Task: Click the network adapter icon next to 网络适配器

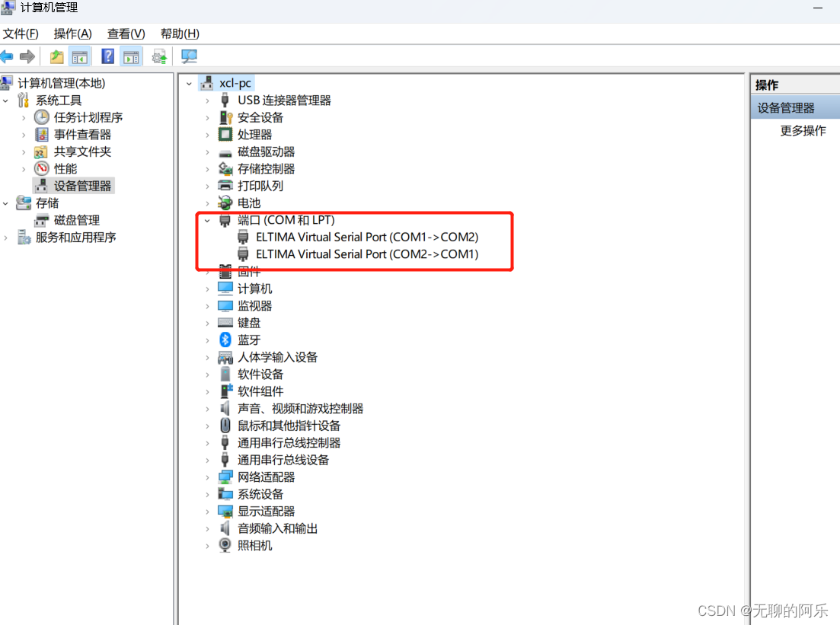Action: (225, 477)
